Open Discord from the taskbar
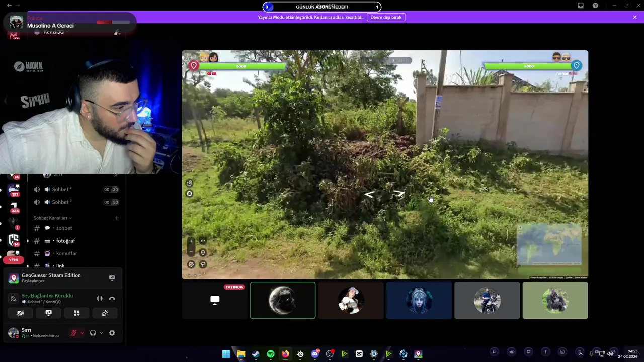The width and height of the screenshot is (644, 362). [315, 354]
